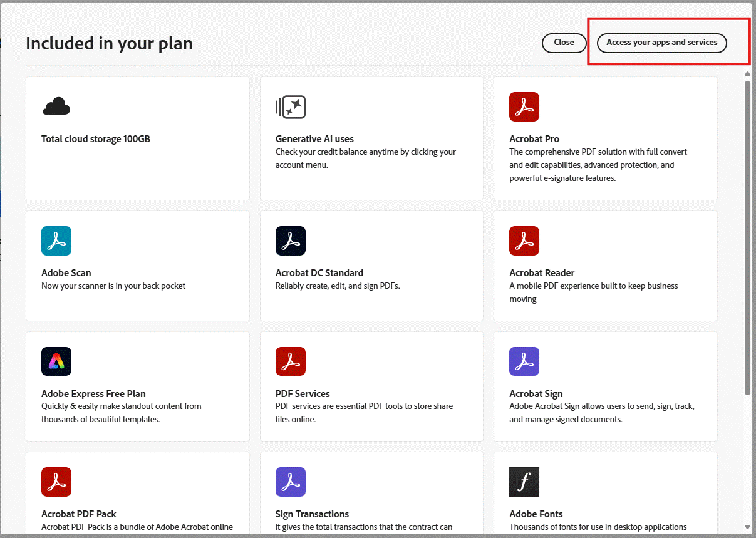Click the scrollbar up arrow
This screenshot has height=538, width=756.
coord(747,74)
